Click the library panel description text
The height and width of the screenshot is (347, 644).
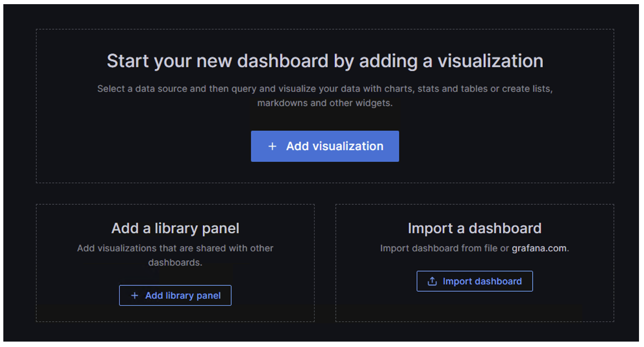point(175,255)
